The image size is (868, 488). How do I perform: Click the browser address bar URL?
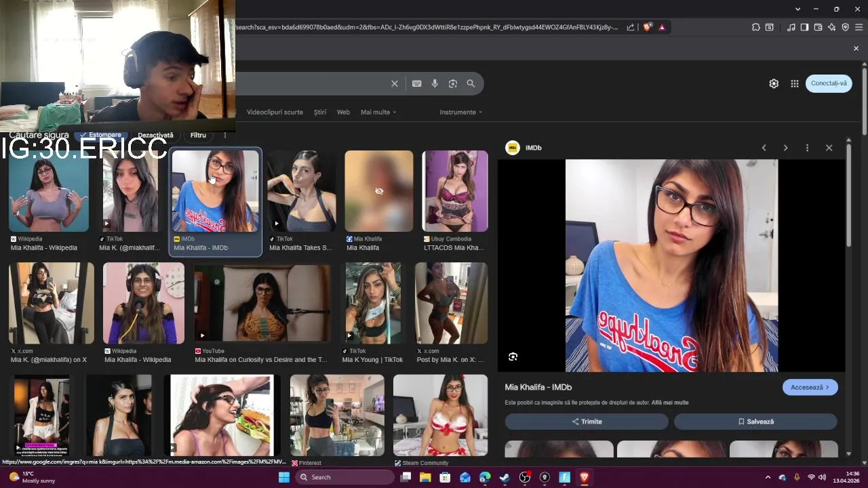427,27
